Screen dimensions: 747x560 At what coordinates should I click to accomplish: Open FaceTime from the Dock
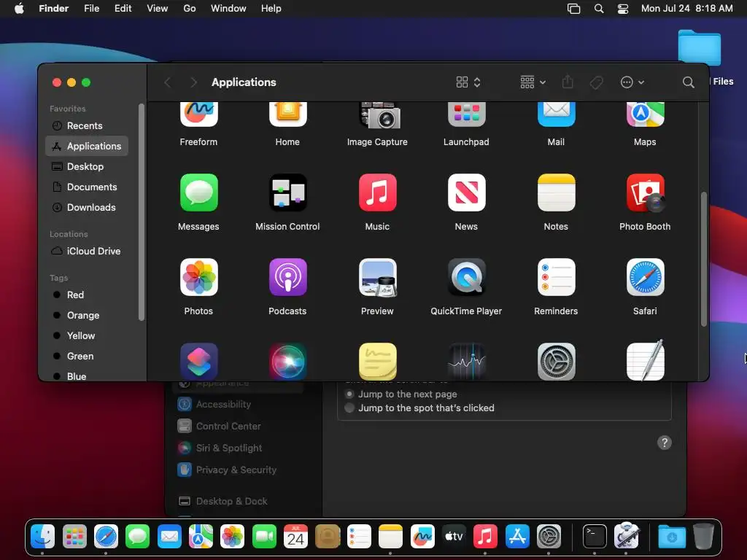point(264,537)
